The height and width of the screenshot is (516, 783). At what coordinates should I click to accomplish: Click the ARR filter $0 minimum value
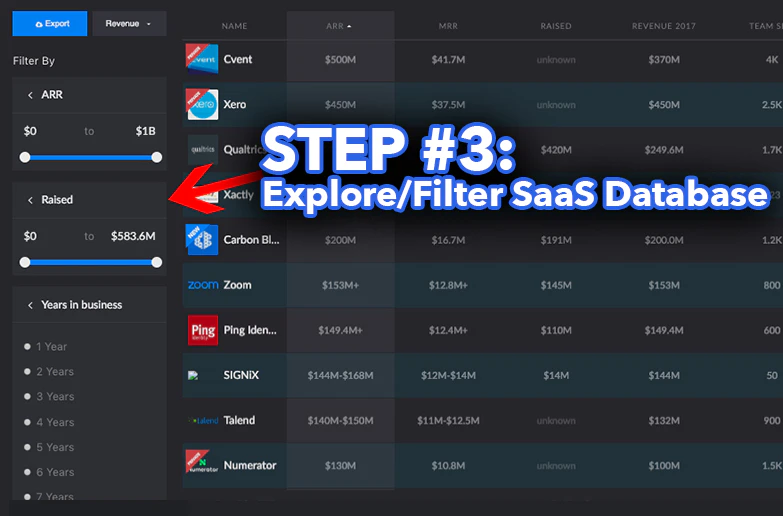[30, 131]
